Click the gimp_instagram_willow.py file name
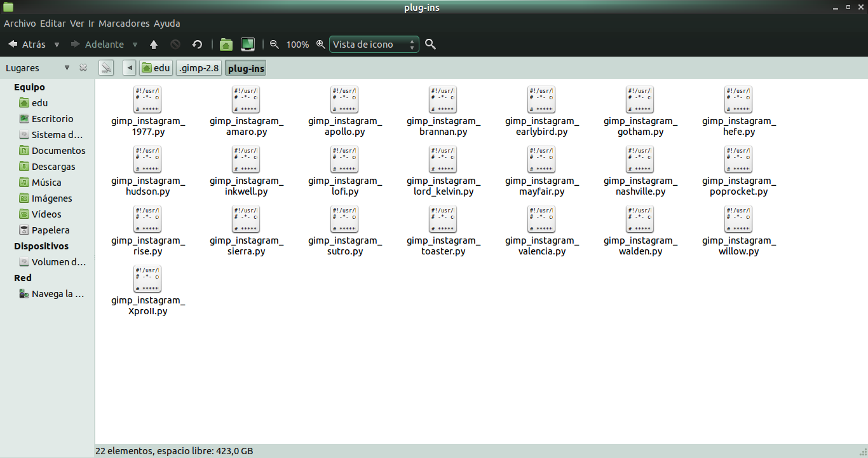This screenshot has width=868, height=458. click(x=738, y=246)
